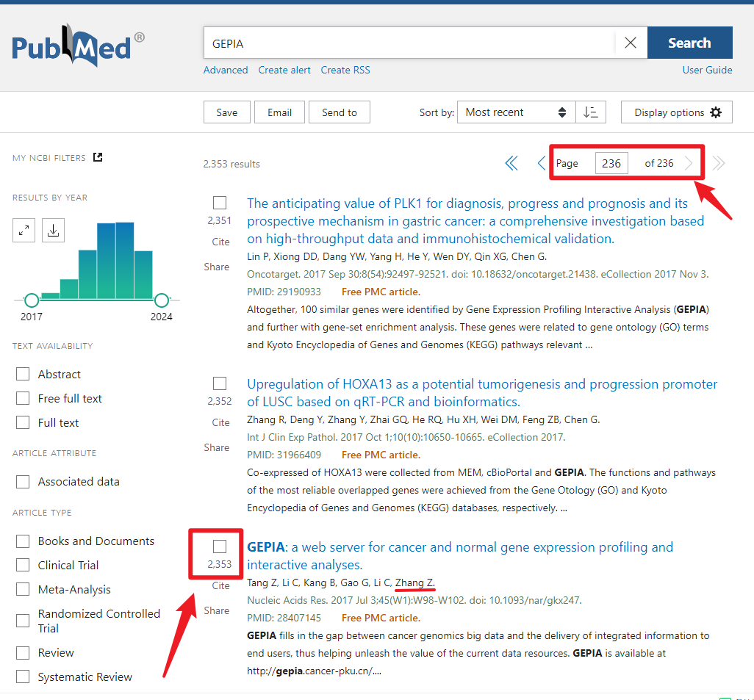Click the Email button
The height and width of the screenshot is (700, 754).
(x=279, y=112)
